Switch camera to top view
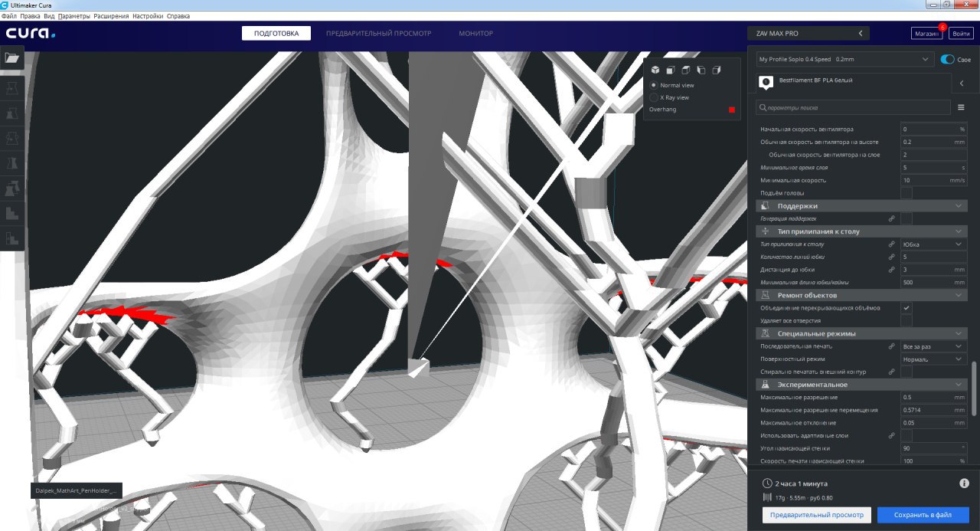The height and width of the screenshot is (531, 980). (686, 70)
